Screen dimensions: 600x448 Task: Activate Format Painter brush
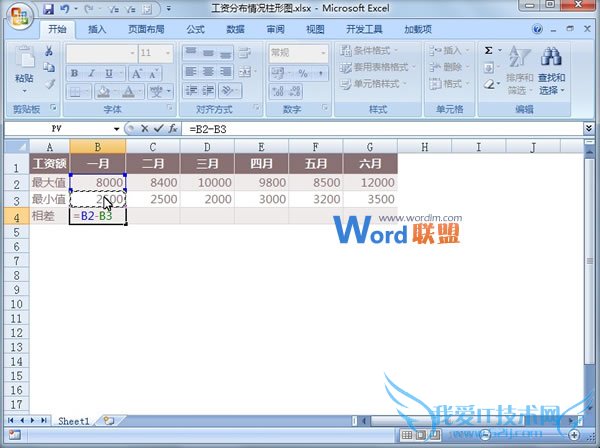[50, 84]
